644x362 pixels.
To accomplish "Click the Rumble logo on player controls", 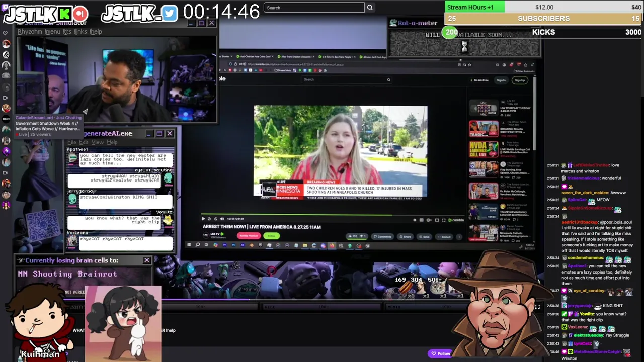I will point(457,220).
